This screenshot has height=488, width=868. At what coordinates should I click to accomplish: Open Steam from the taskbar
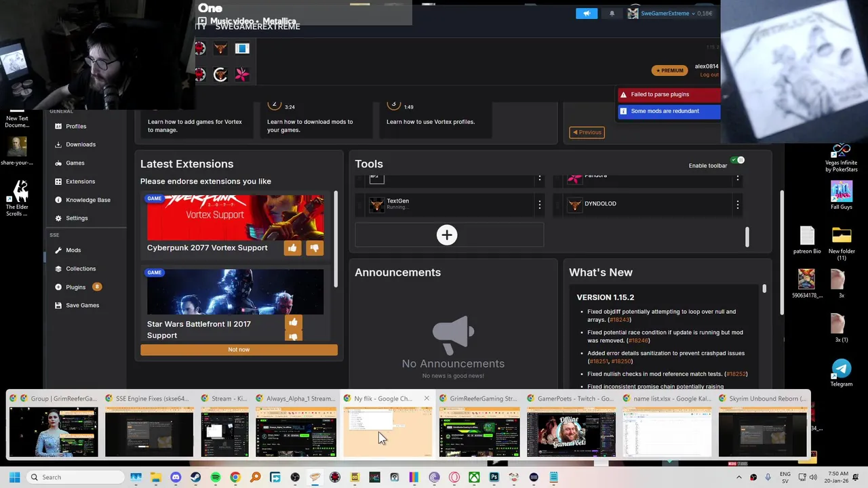[x=196, y=477]
